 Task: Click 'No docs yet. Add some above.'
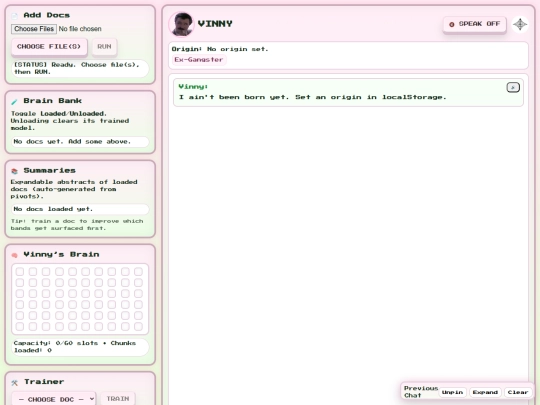(80, 142)
